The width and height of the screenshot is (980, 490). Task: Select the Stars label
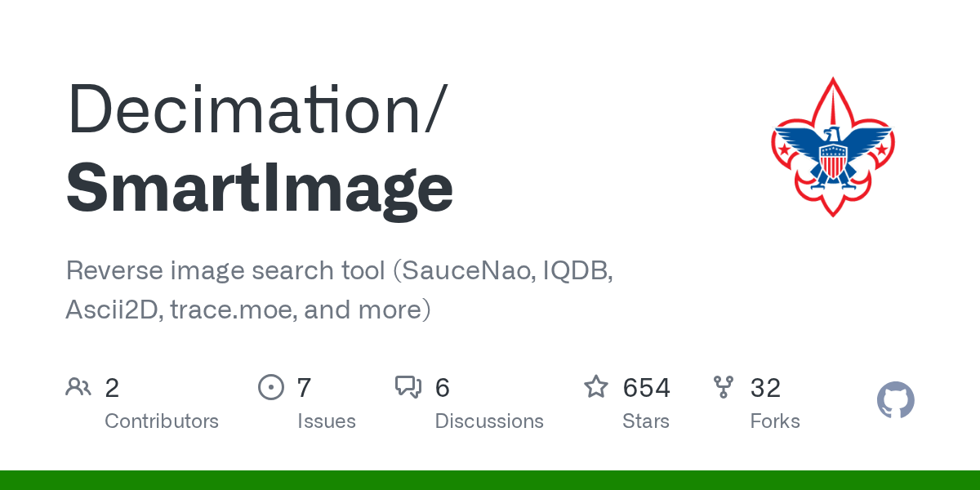[x=646, y=421]
